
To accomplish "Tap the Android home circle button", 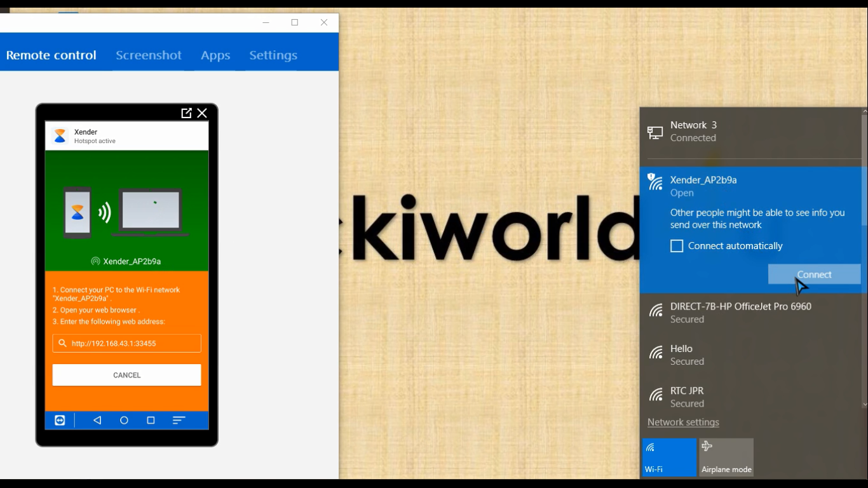I will tap(124, 420).
